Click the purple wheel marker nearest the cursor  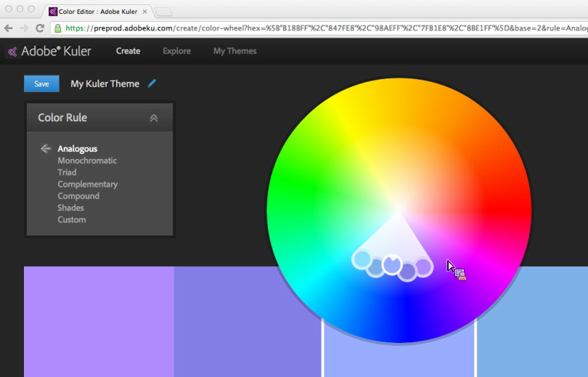click(423, 267)
